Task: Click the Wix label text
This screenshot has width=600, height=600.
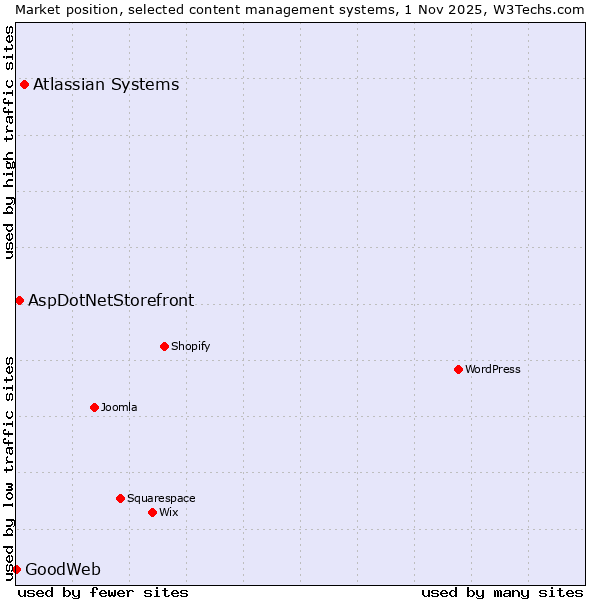Action: pyautogui.click(x=169, y=512)
